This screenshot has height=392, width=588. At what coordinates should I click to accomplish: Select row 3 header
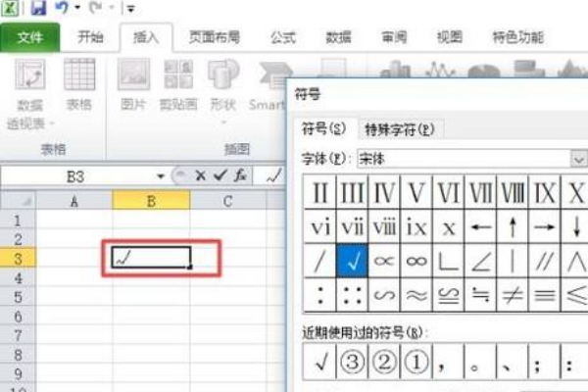click(18, 259)
